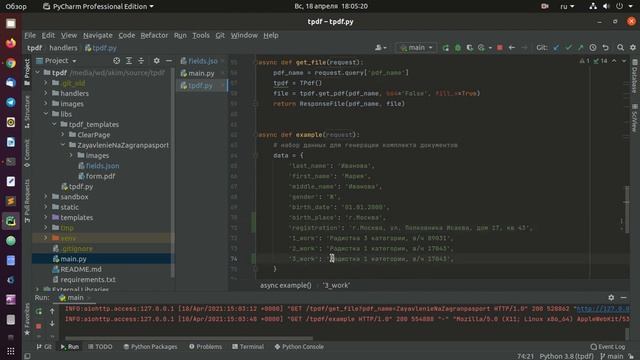The height and width of the screenshot is (360, 640).
Task: Rerun main in Run panel
Action: [x=39, y=312]
